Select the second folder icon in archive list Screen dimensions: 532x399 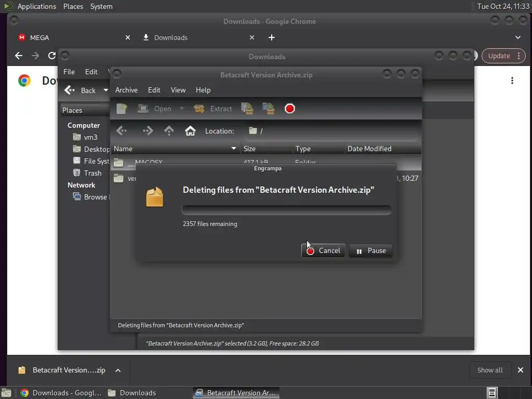point(118,178)
